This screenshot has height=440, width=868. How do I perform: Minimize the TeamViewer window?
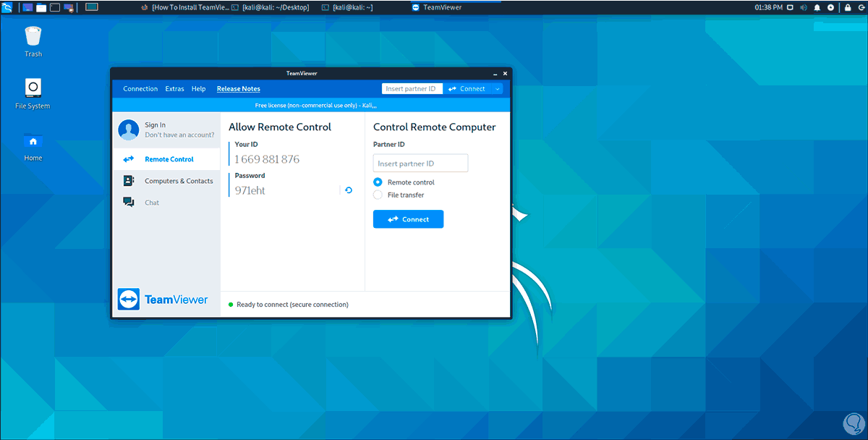(495, 73)
